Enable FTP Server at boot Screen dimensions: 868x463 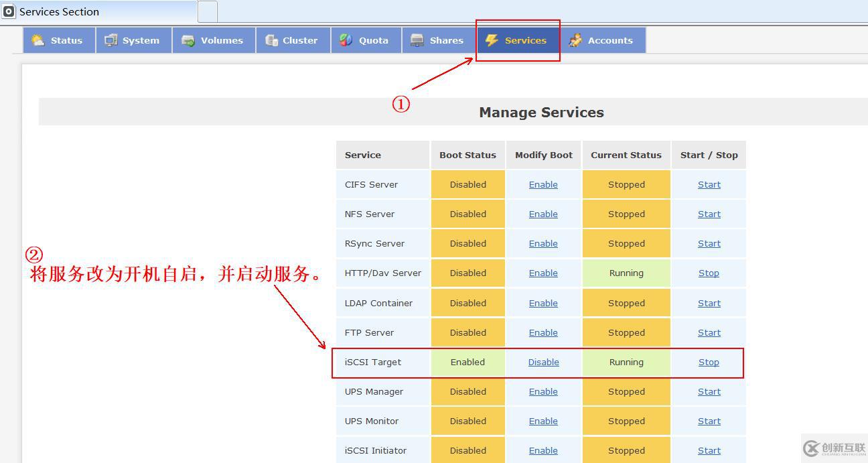[x=543, y=333]
